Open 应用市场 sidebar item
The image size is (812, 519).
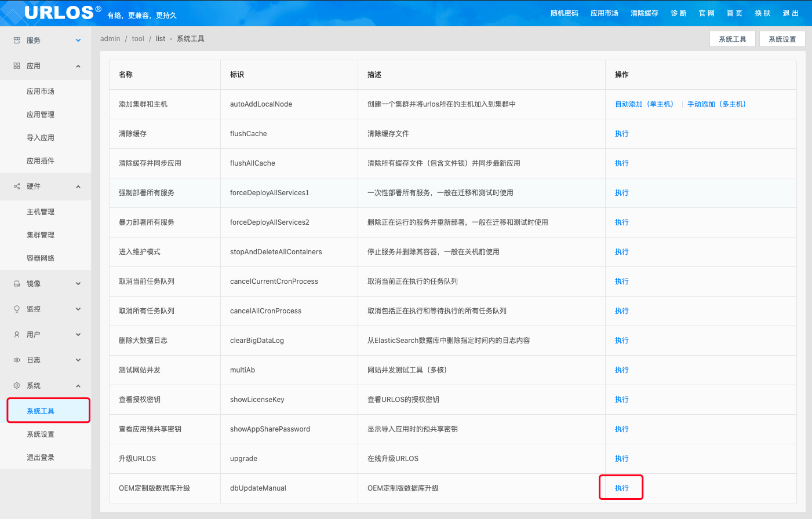click(x=41, y=92)
